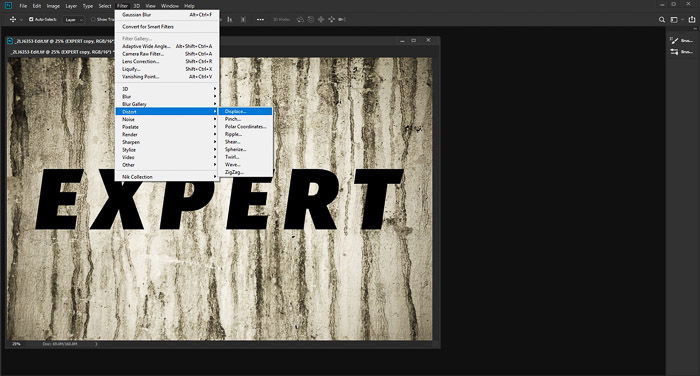Select the Move tool icon in options bar
The width and height of the screenshot is (700, 376).
[13, 20]
